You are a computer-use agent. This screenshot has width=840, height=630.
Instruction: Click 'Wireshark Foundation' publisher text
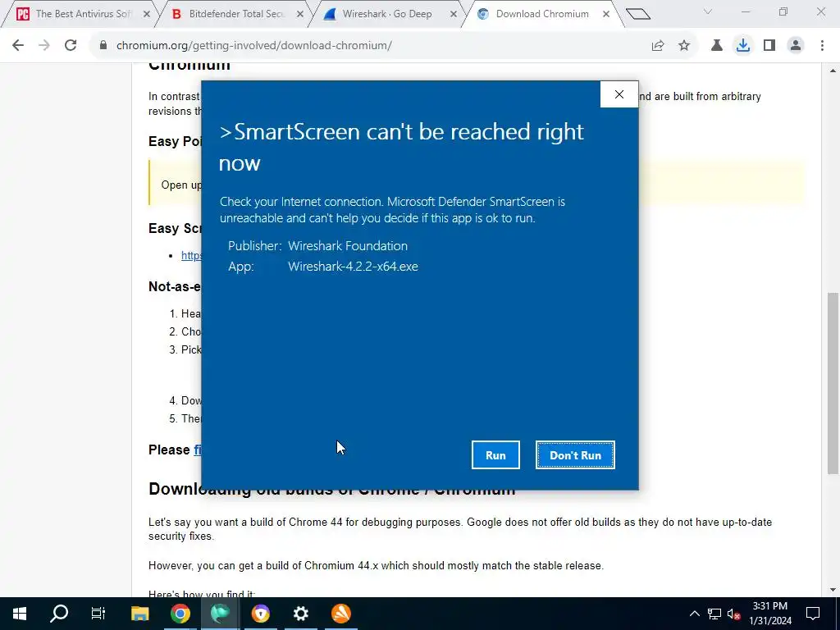pos(348,246)
